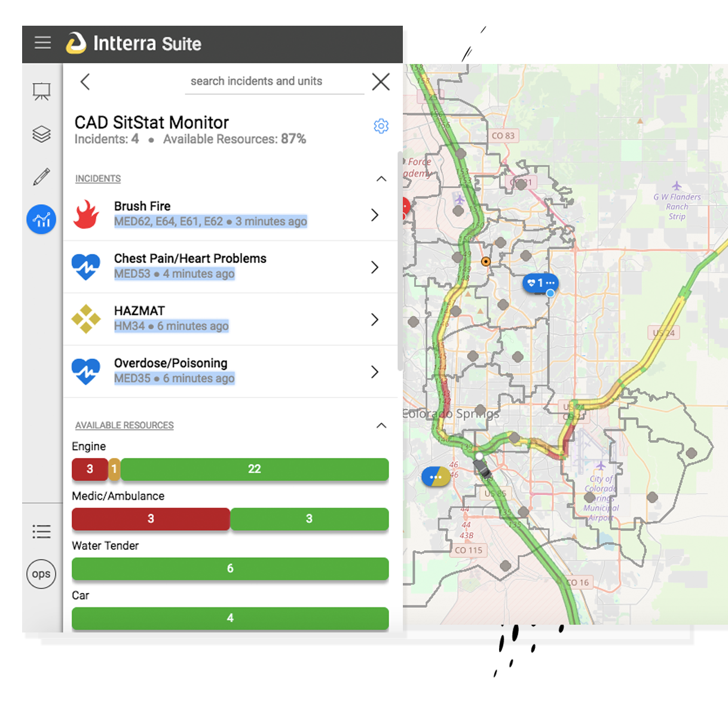
Task: Select the Brush Fire incident title
Action: click(x=142, y=206)
